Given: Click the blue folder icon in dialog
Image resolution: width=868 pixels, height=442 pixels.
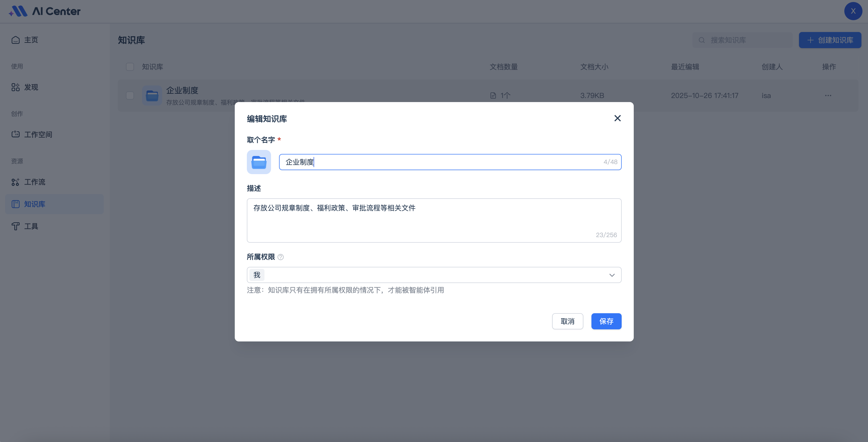Looking at the screenshot, I should 259,162.
